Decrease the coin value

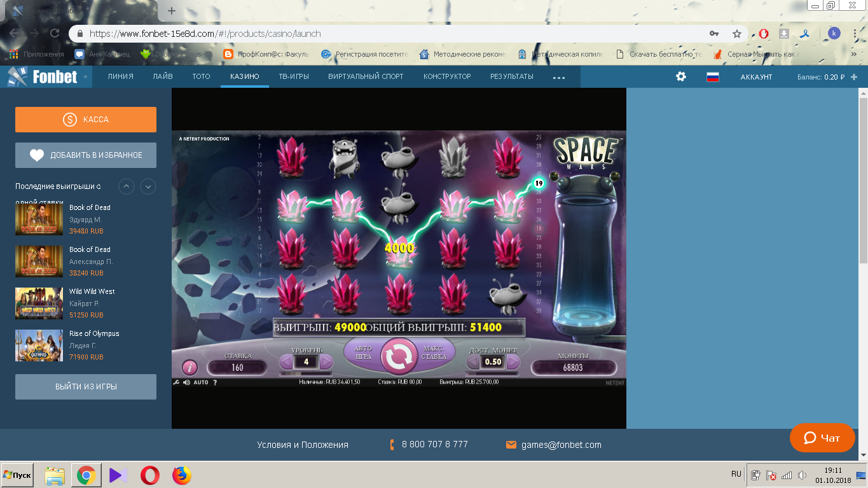473,362
